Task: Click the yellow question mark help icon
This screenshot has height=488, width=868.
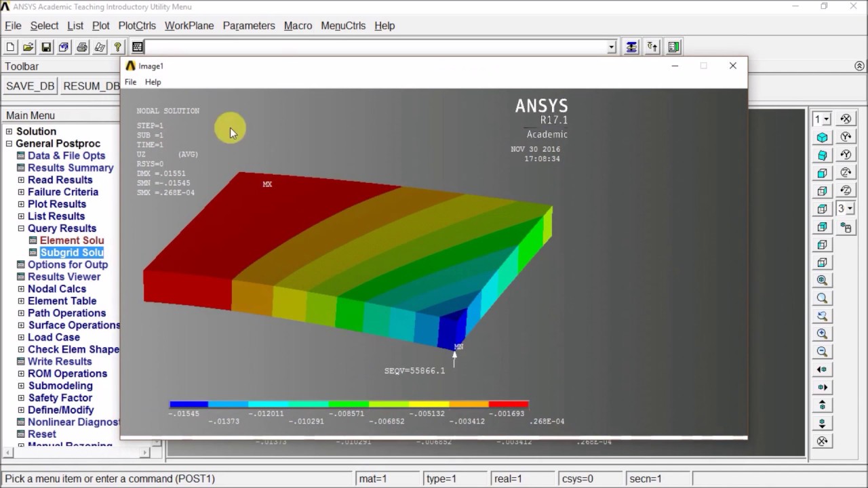Action: (118, 47)
